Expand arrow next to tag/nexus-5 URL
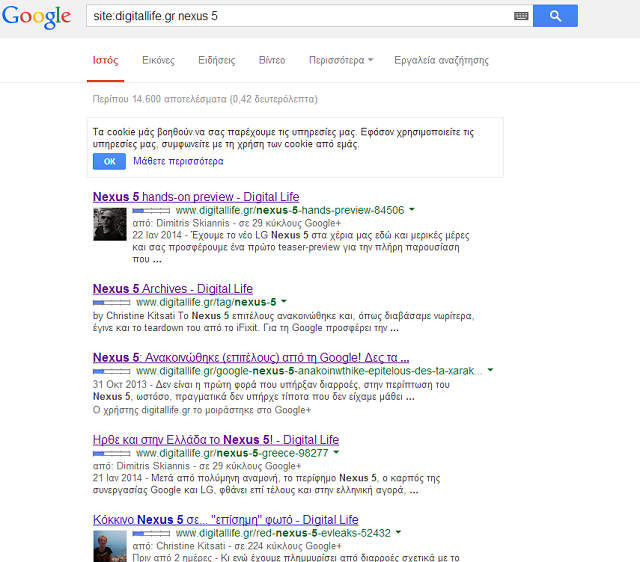 (284, 301)
